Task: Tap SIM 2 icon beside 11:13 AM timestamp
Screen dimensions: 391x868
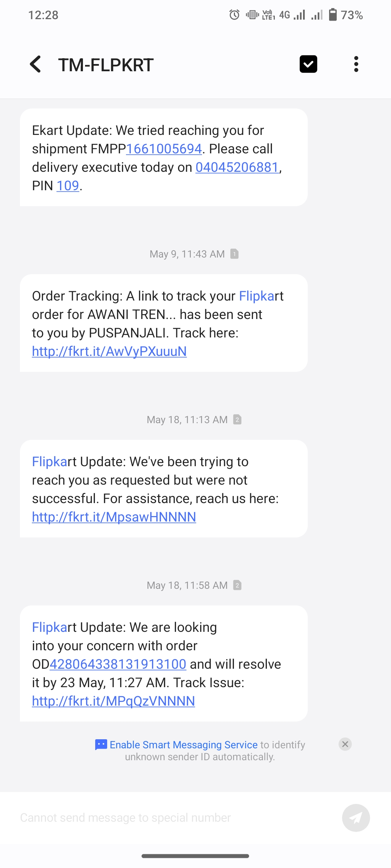Action: coord(237,420)
